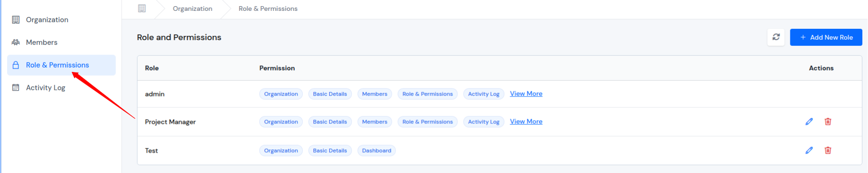Click the Activity Log calendar icon in sidebar
This screenshot has width=868, height=173.
(16, 87)
